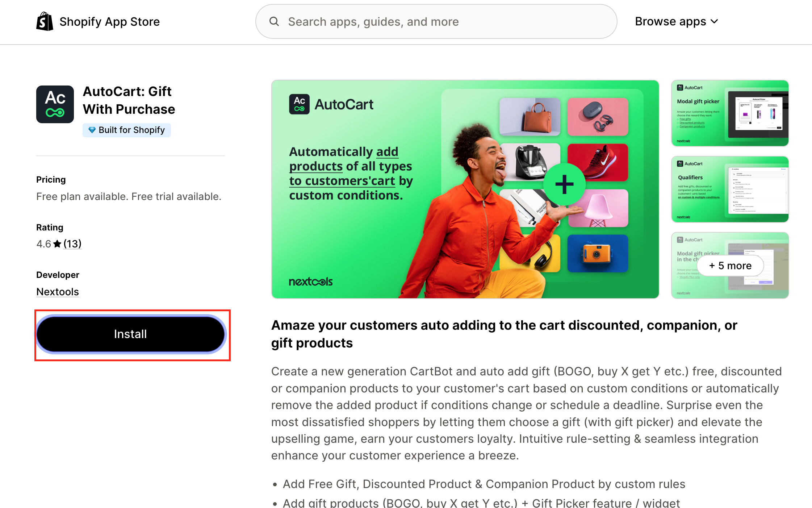Install the AutoCart app
This screenshot has height=508, width=812.
[x=131, y=334]
